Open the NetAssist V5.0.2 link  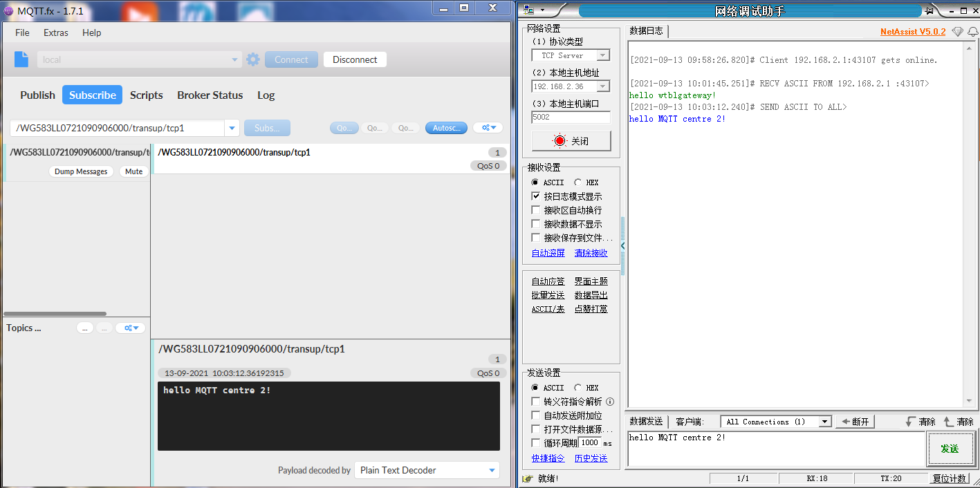click(913, 32)
